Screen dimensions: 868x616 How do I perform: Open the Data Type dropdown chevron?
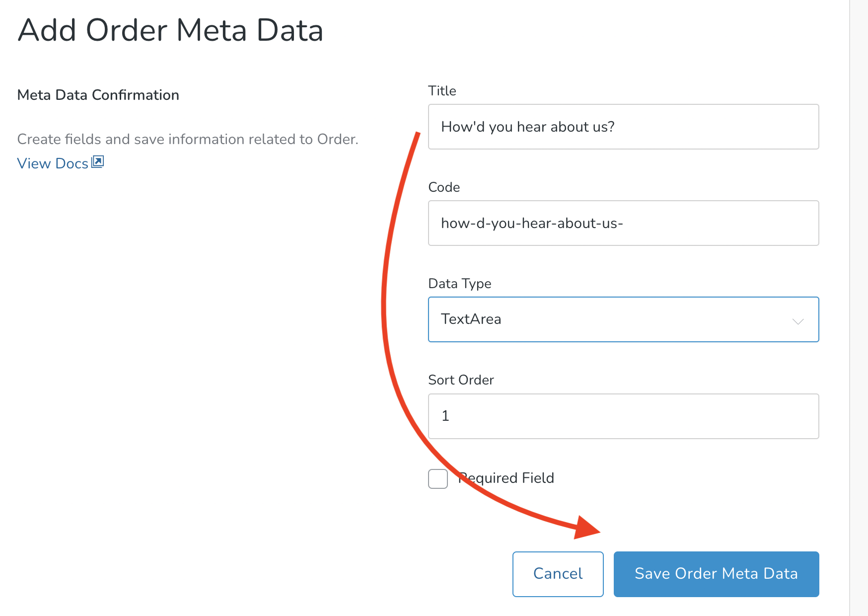click(798, 321)
